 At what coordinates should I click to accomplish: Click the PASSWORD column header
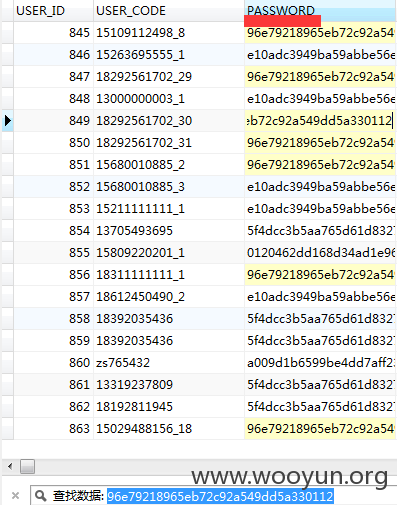click(320, 11)
